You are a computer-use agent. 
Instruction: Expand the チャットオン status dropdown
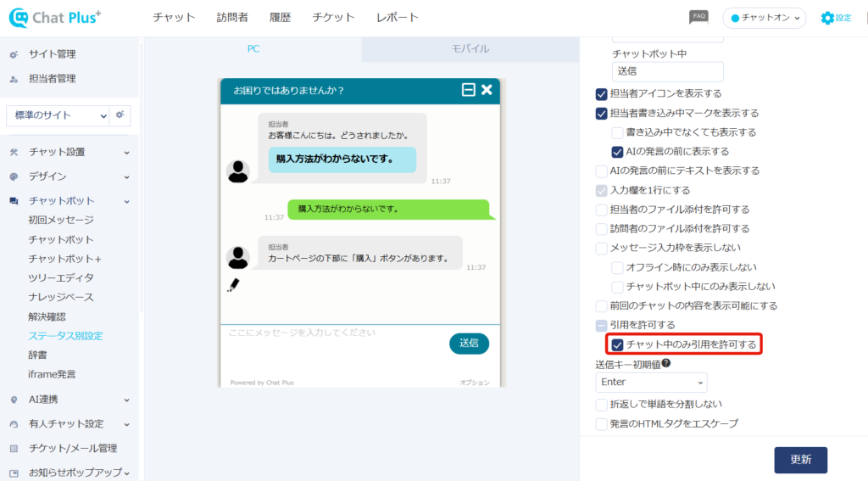click(764, 18)
